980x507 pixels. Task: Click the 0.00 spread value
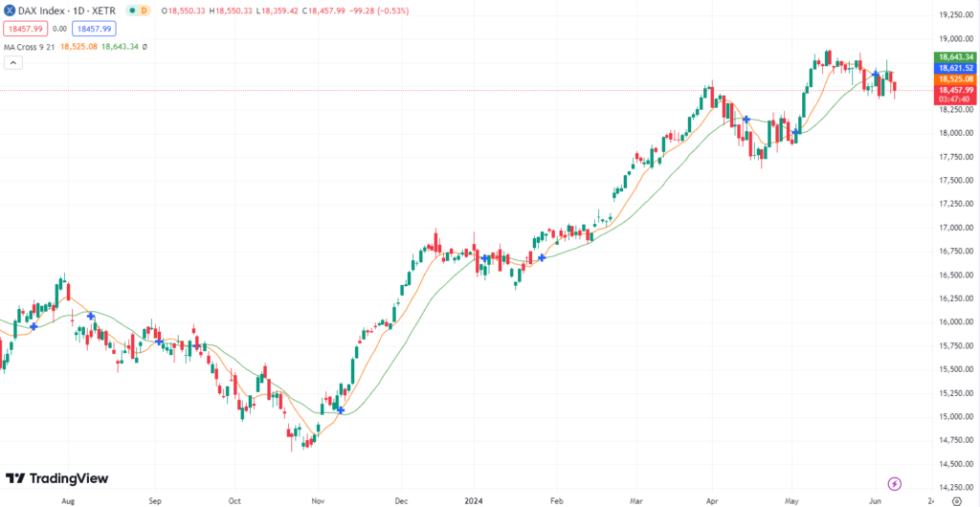point(58,29)
